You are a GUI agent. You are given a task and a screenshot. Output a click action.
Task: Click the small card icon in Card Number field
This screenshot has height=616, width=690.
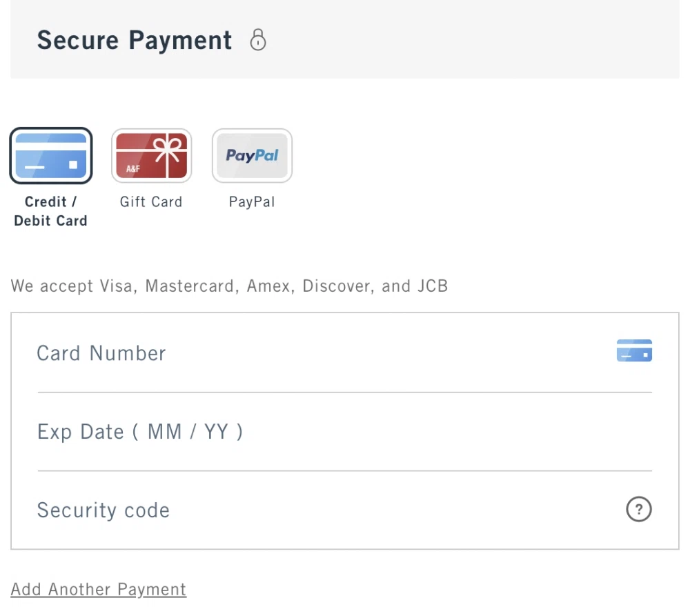634,351
